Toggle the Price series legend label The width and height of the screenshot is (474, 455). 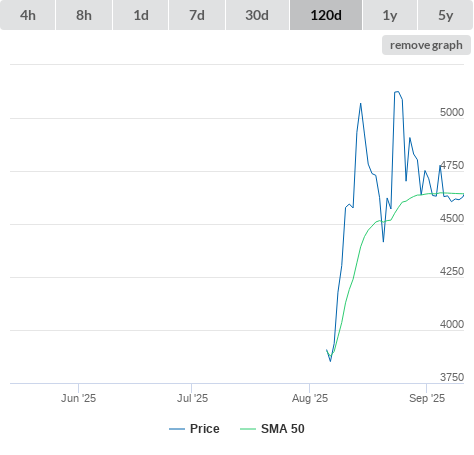pyautogui.click(x=205, y=429)
